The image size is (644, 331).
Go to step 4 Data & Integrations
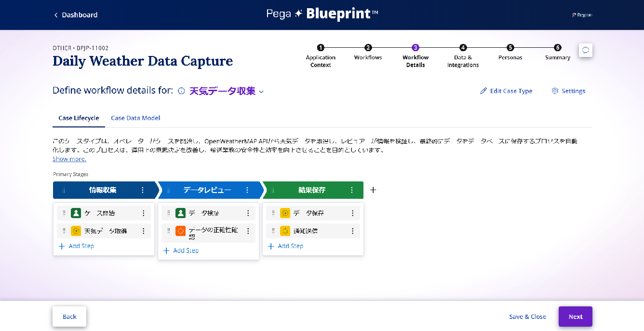[x=463, y=56]
